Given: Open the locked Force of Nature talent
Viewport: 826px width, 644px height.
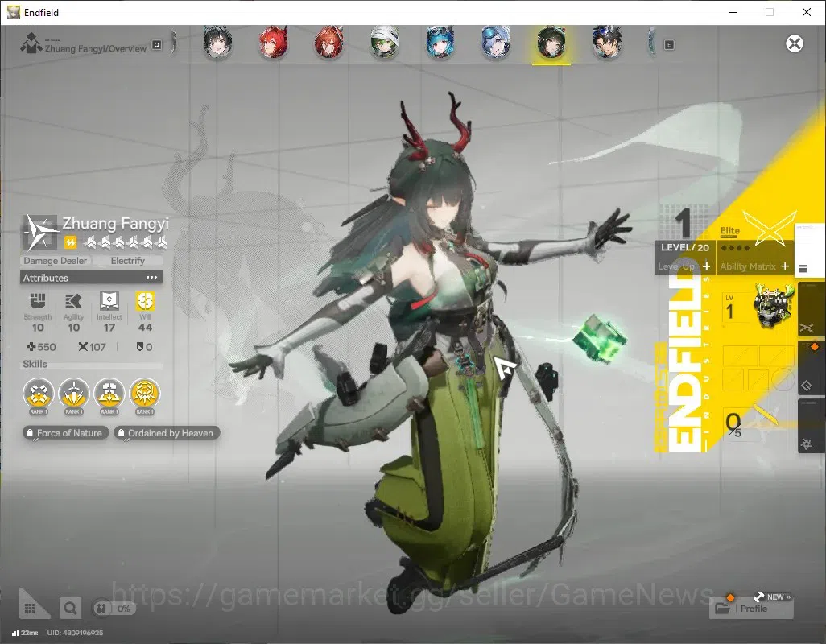Looking at the screenshot, I should coord(65,433).
